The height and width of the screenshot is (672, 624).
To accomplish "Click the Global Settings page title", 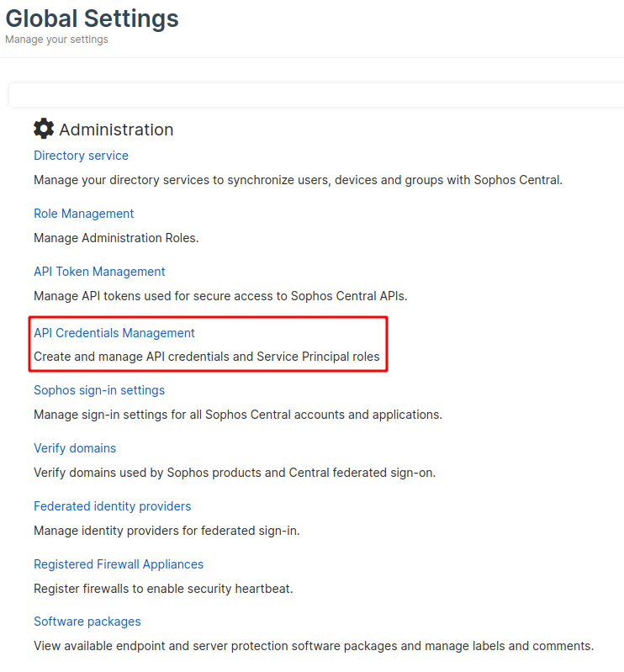I will (x=92, y=19).
